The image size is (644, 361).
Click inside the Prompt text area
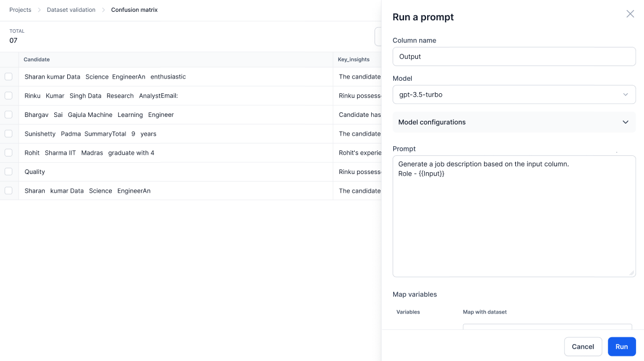click(514, 216)
